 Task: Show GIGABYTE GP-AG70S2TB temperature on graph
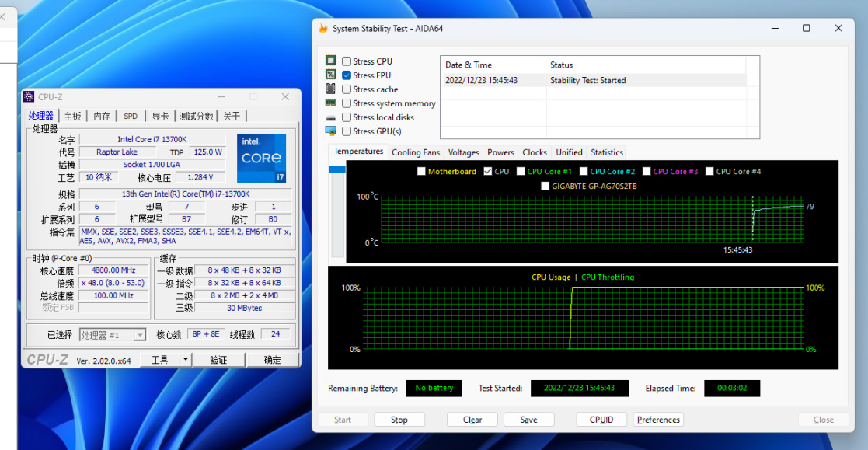545,186
